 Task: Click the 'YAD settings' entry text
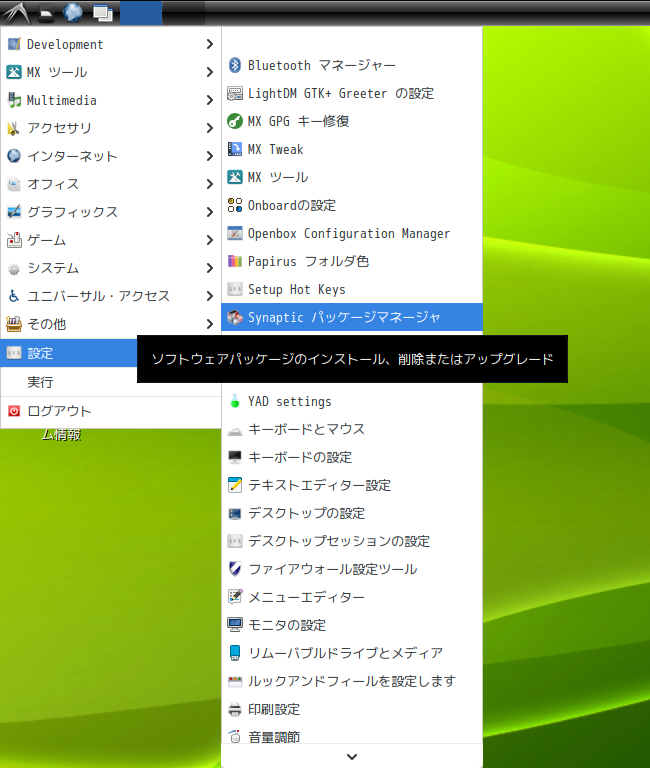click(290, 402)
